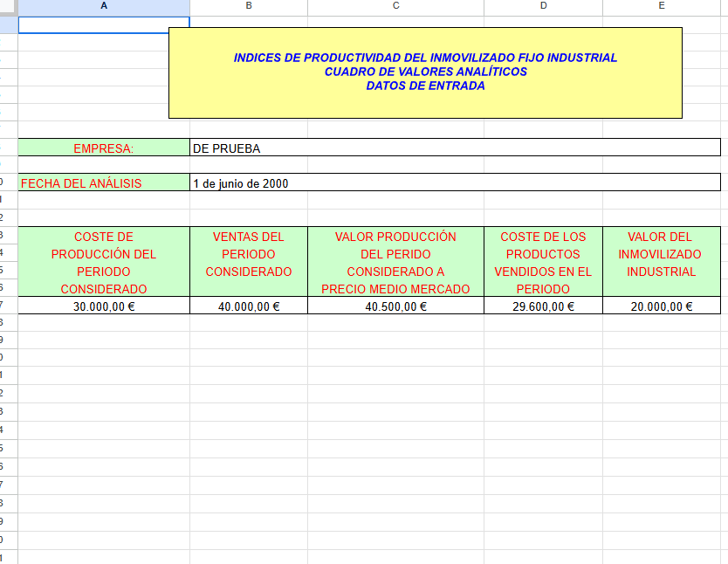This screenshot has height=564, width=728.
Task: Click the yellow title box with blue text
Action: [x=425, y=72]
